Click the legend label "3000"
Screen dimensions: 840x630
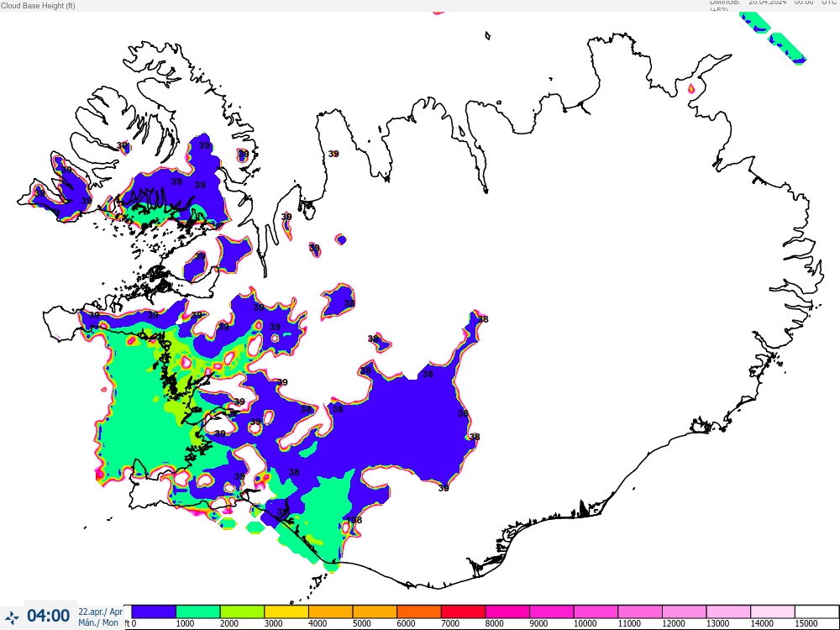coord(273,623)
